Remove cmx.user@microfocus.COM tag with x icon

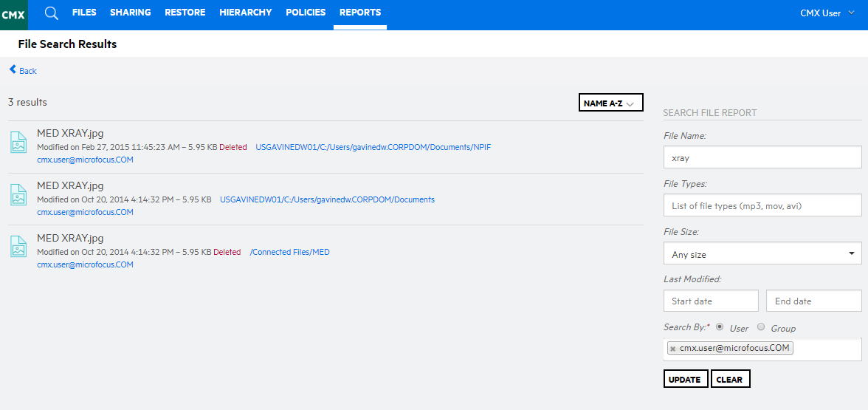pos(673,349)
